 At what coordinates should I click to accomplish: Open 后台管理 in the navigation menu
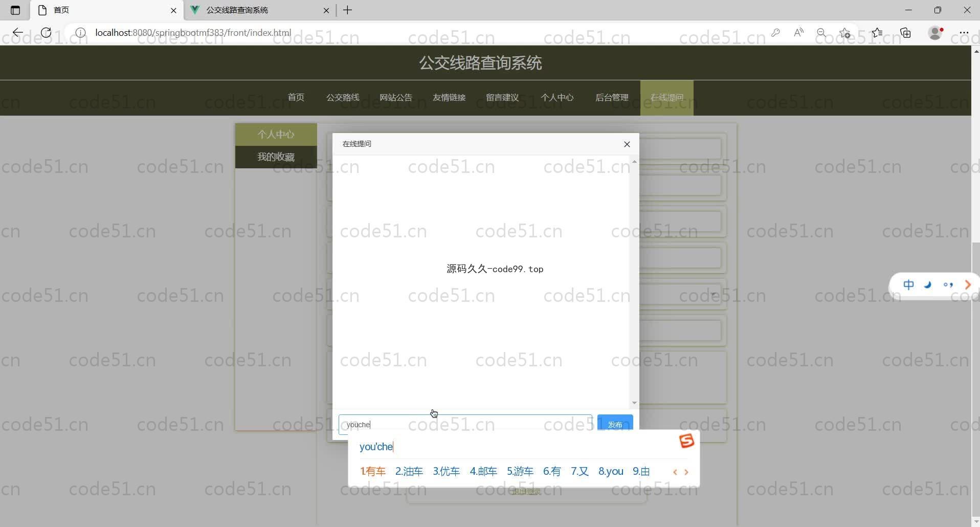click(x=612, y=98)
